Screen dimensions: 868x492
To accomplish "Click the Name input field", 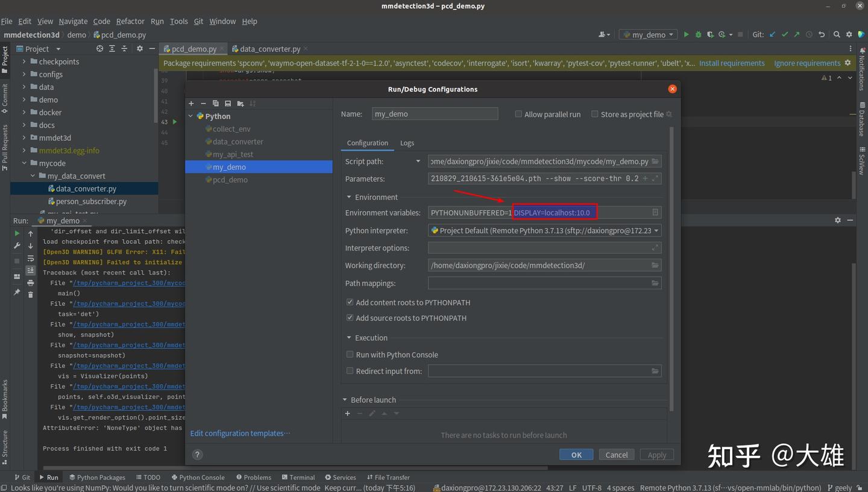I will (x=435, y=114).
